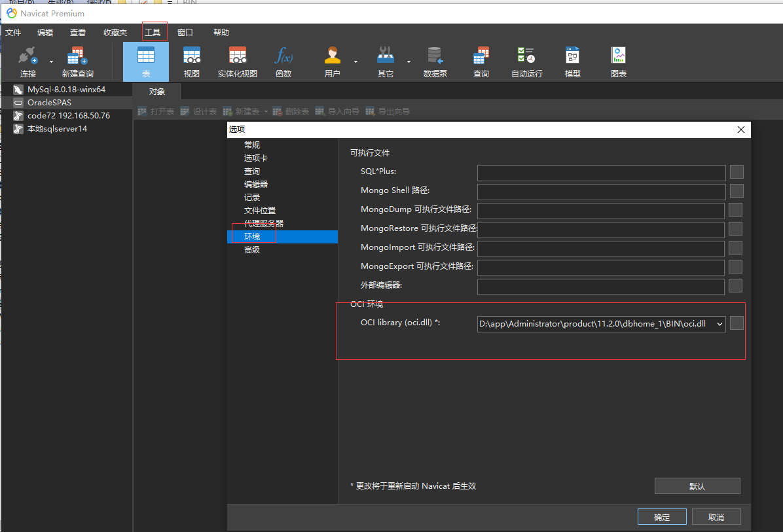Click the code72 192.168.50.76 connection icon
The width and height of the screenshot is (783, 532).
point(18,116)
